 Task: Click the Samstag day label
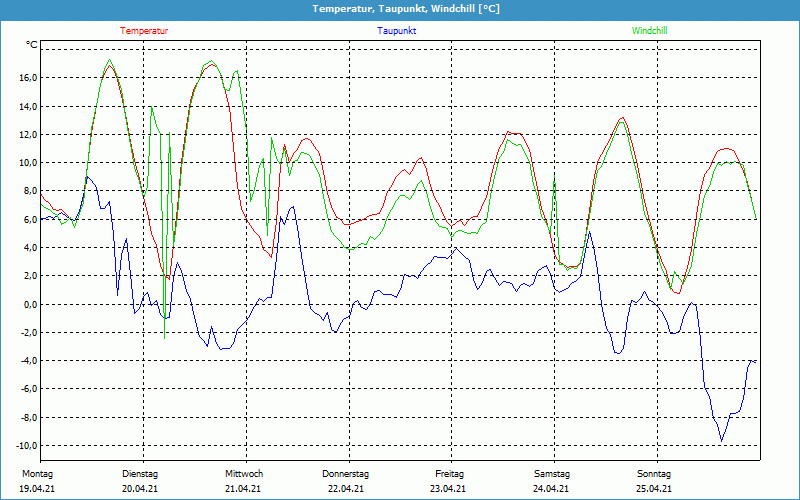click(552, 474)
